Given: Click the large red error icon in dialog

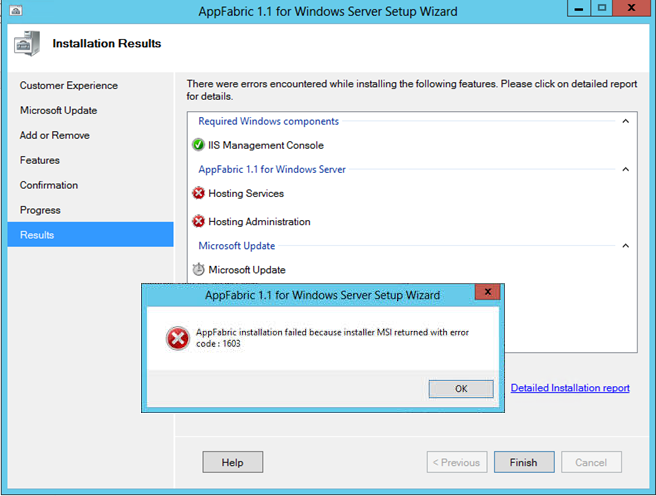Looking at the screenshot, I should point(178,339).
